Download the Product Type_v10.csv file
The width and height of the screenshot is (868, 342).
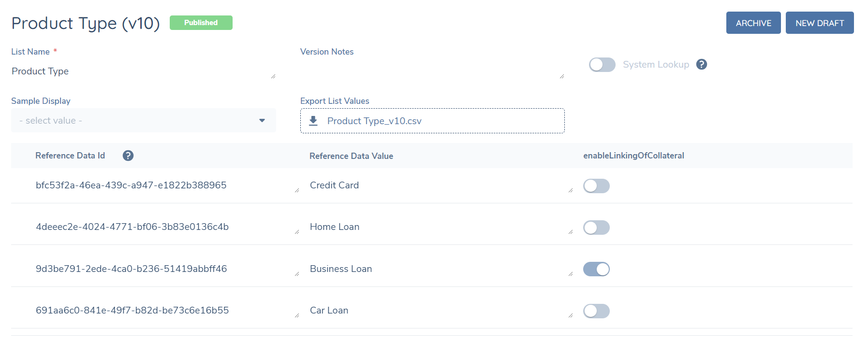pos(374,121)
